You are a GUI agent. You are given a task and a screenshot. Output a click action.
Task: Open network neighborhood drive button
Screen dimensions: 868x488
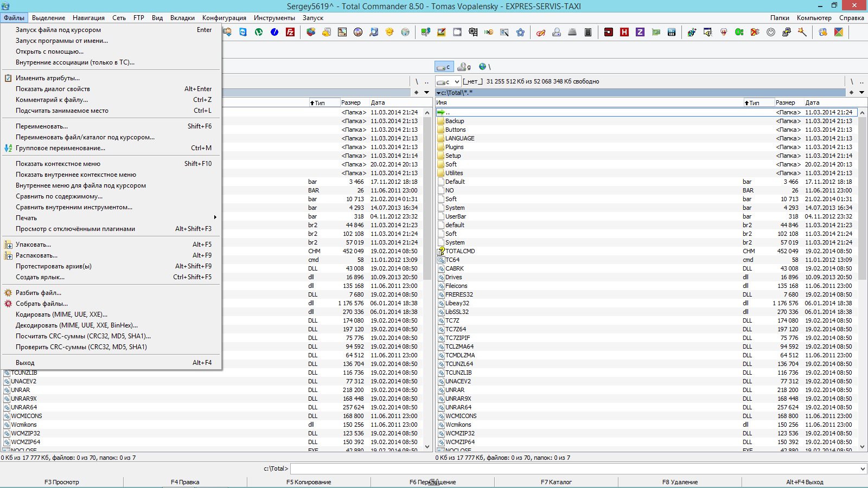point(484,67)
